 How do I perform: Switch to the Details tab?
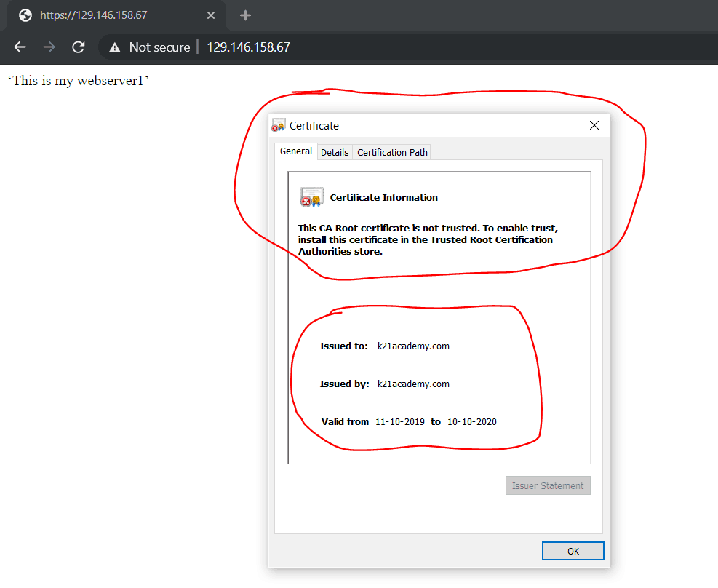pos(335,151)
